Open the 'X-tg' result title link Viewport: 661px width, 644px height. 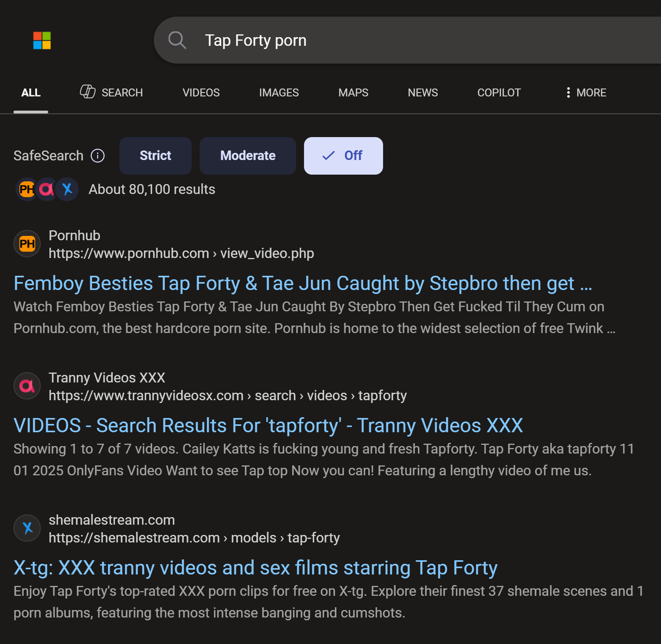255,568
